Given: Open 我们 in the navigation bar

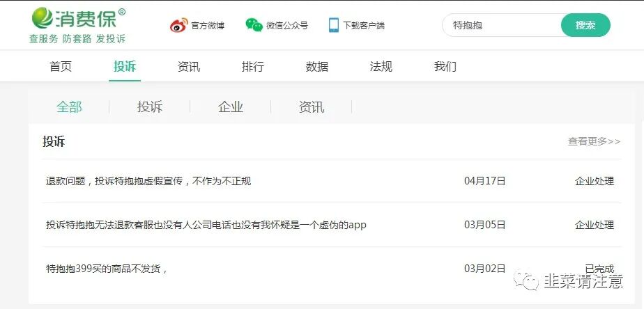Looking at the screenshot, I should pos(445,67).
